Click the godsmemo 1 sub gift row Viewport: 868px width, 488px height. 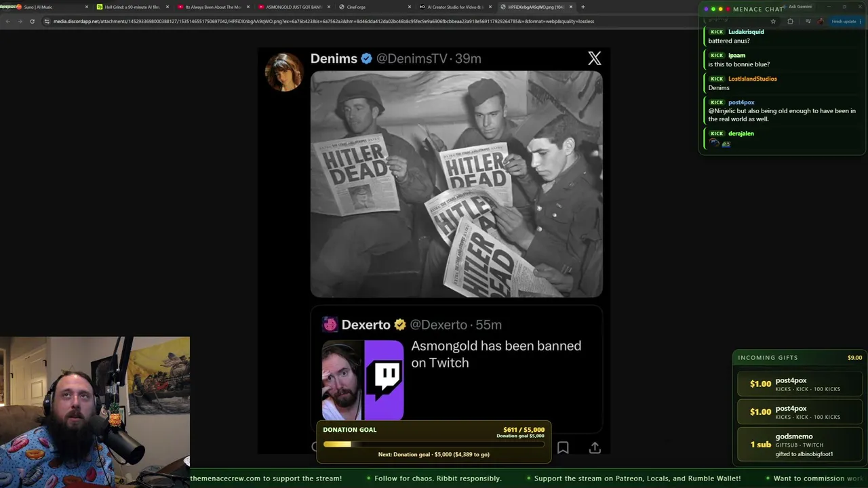pyautogui.click(x=800, y=445)
